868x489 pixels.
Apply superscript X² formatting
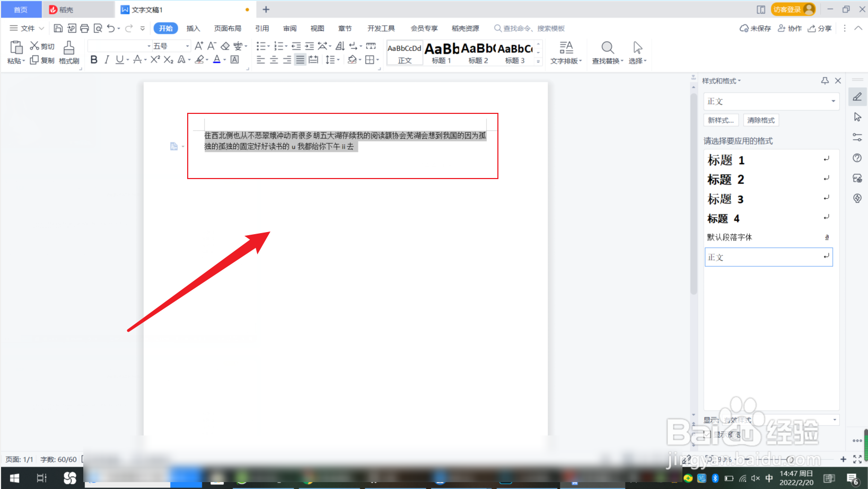click(x=155, y=60)
